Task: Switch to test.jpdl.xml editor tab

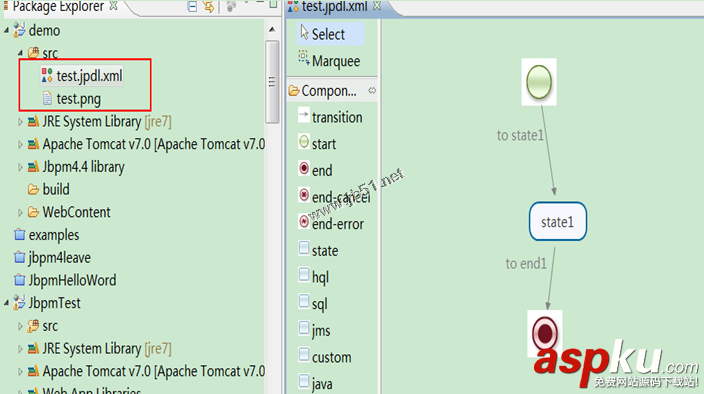Action: point(334,6)
